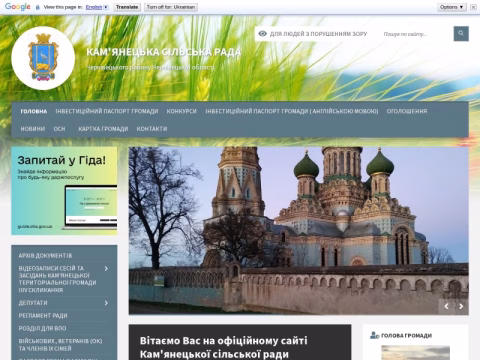480x360 pixels.
Task: Open the Options dropdown in translate bar
Action: click(x=452, y=7)
